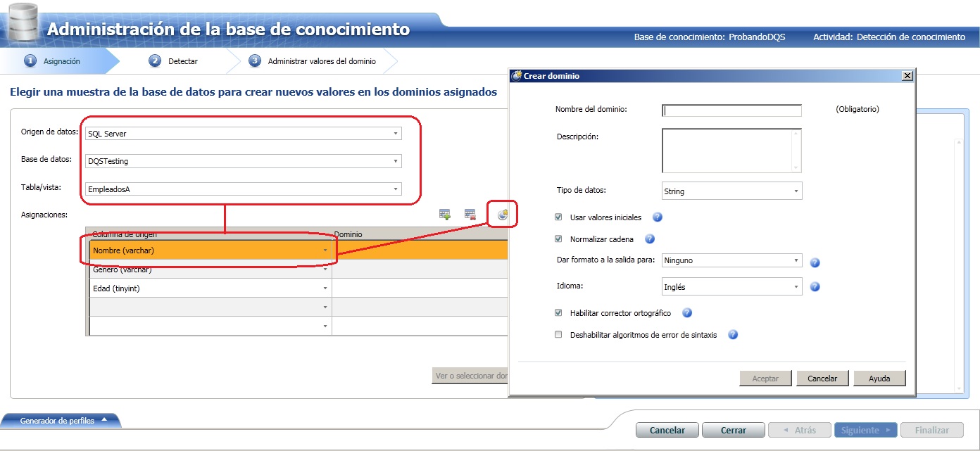Click the Crear dominio icon above the mappings grid
980x451 pixels.
503,214
